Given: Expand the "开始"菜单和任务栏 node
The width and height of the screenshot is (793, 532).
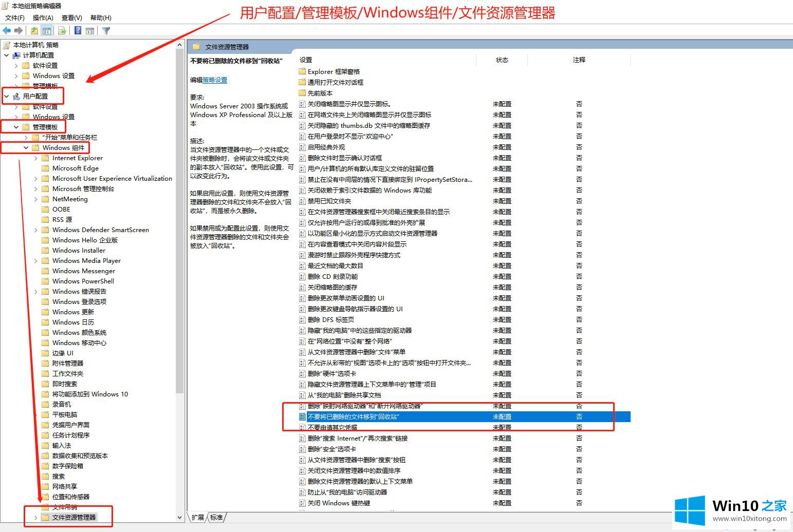Looking at the screenshot, I should pos(26,137).
